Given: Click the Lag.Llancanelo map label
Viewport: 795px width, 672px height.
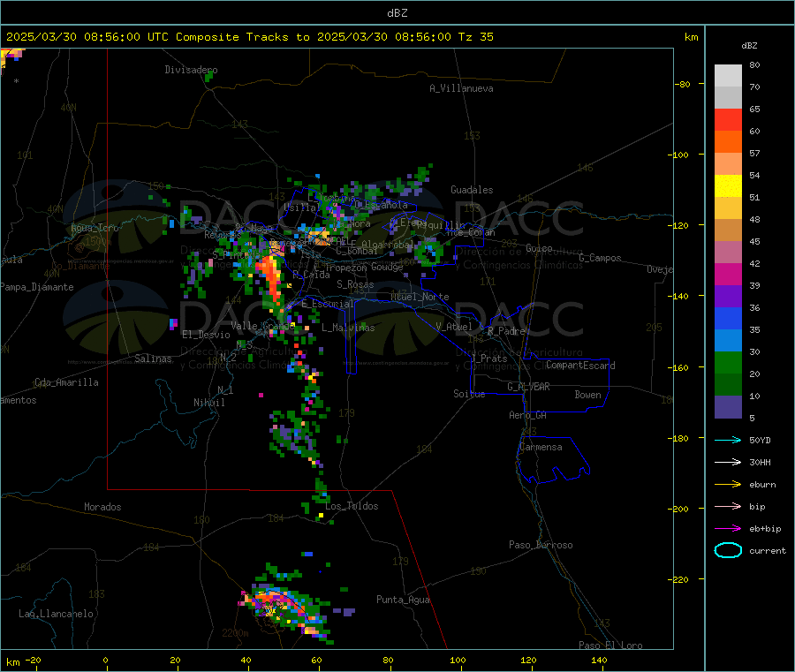Looking at the screenshot, I should [57, 614].
